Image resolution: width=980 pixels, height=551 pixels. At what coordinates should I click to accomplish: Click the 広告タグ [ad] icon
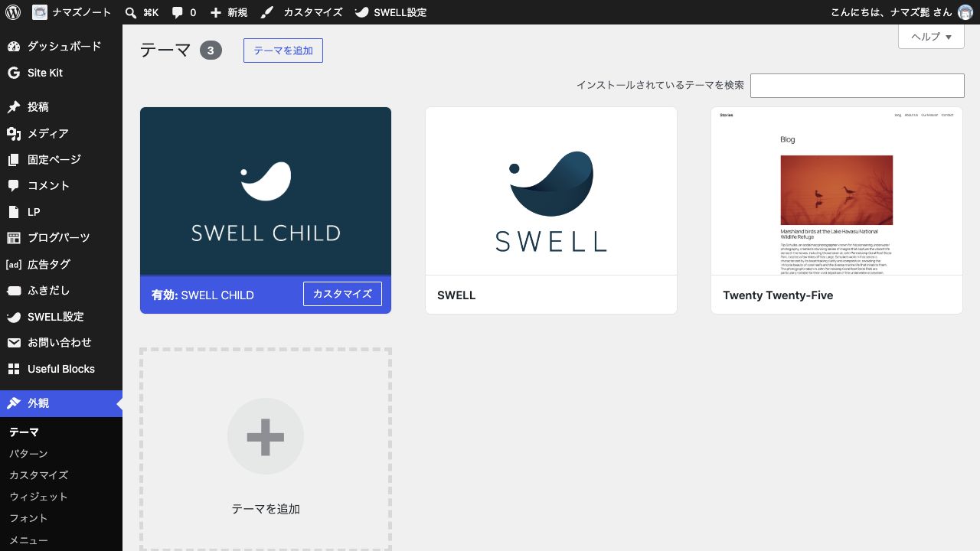tap(14, 264)
